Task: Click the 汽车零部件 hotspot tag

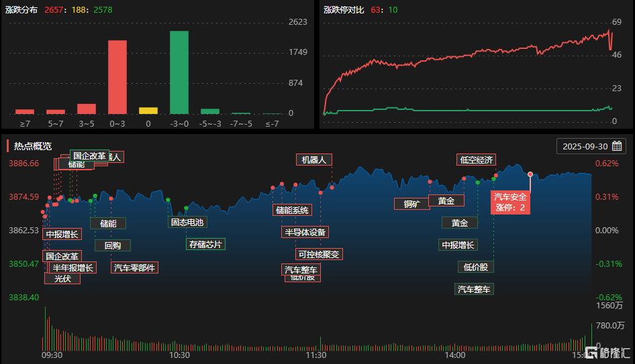Action: click(x=134, y=267)
